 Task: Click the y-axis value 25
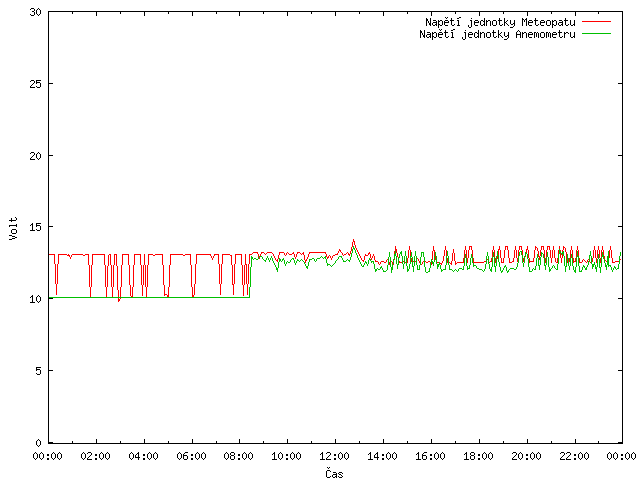pos(36,84)
